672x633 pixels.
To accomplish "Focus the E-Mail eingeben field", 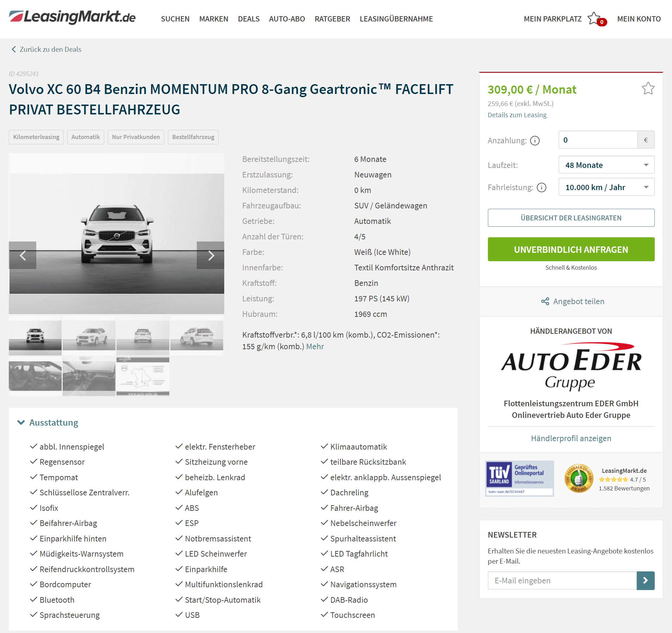I will pyautogui.click(x=562, y=581).
